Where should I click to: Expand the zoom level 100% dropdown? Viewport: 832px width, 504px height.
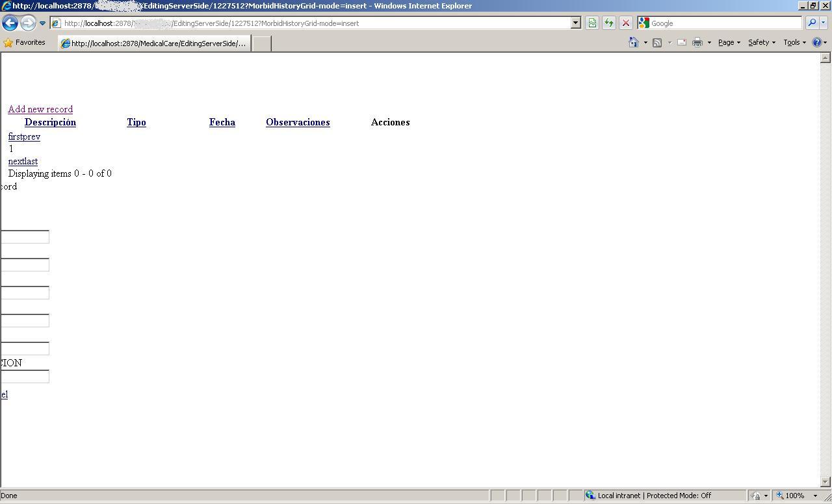pyautogui.click(x=815, y=496)
